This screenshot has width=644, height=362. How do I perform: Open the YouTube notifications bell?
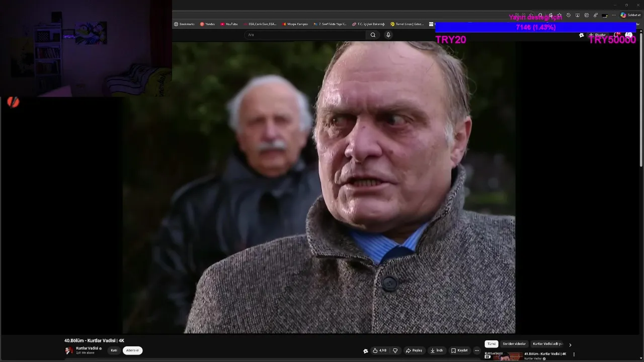tap(617, 35)
